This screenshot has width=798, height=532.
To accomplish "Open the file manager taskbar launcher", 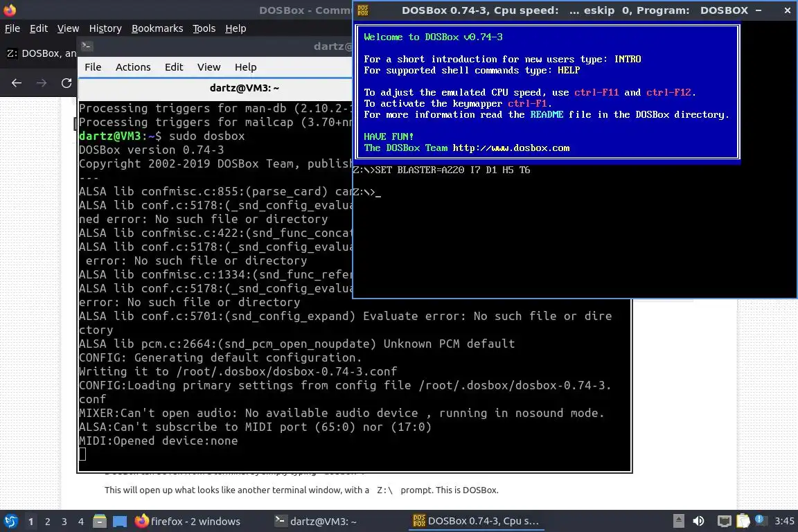I will point(100,521).
